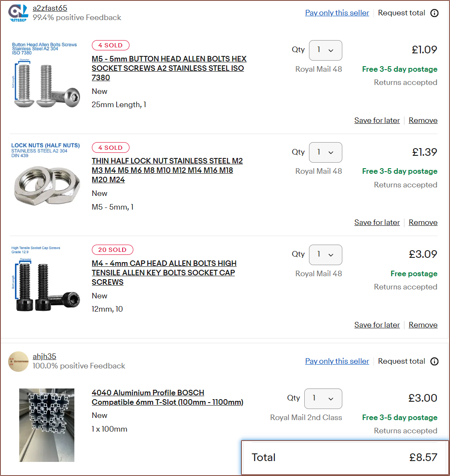Expand quantity dropdown for thin half lock nut
This screenshot has width=450, height=476.
pyautogui.click(x=325, y=152)
